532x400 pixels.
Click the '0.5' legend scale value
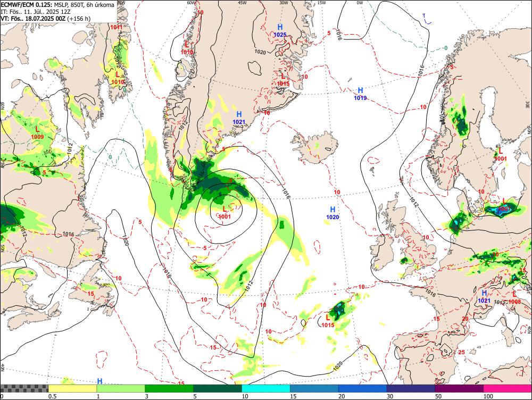click(x=52, y=396)
